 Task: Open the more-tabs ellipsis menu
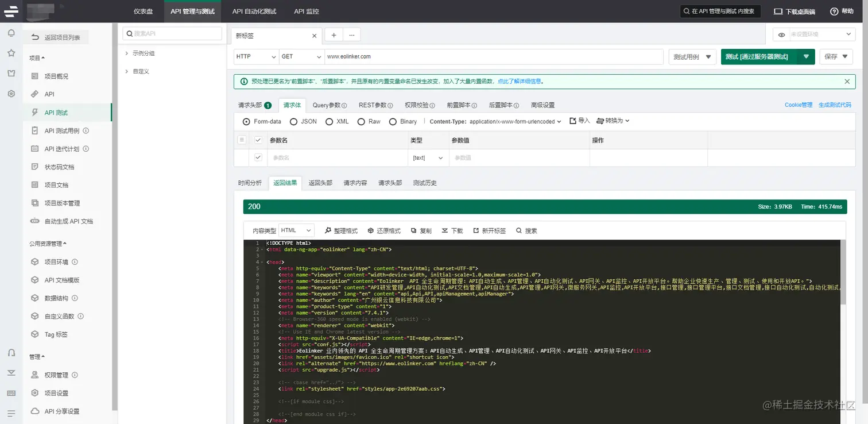(x=351, y=35)
